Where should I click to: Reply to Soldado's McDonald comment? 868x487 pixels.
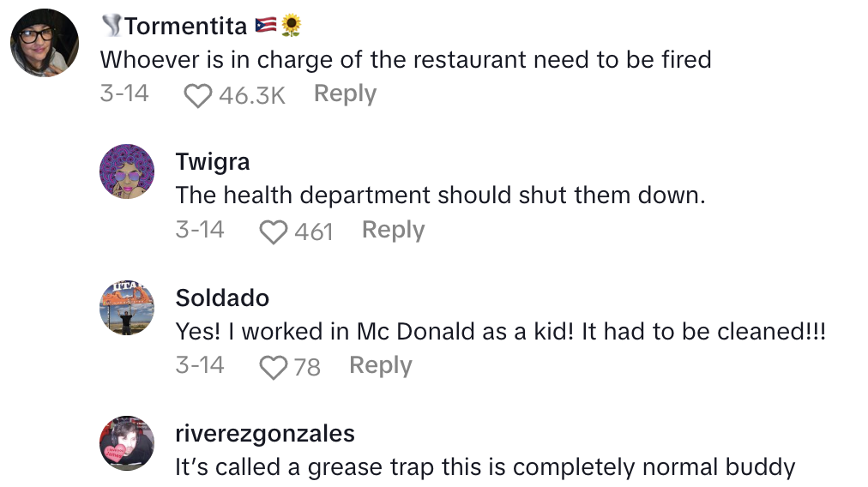(380, 366)
